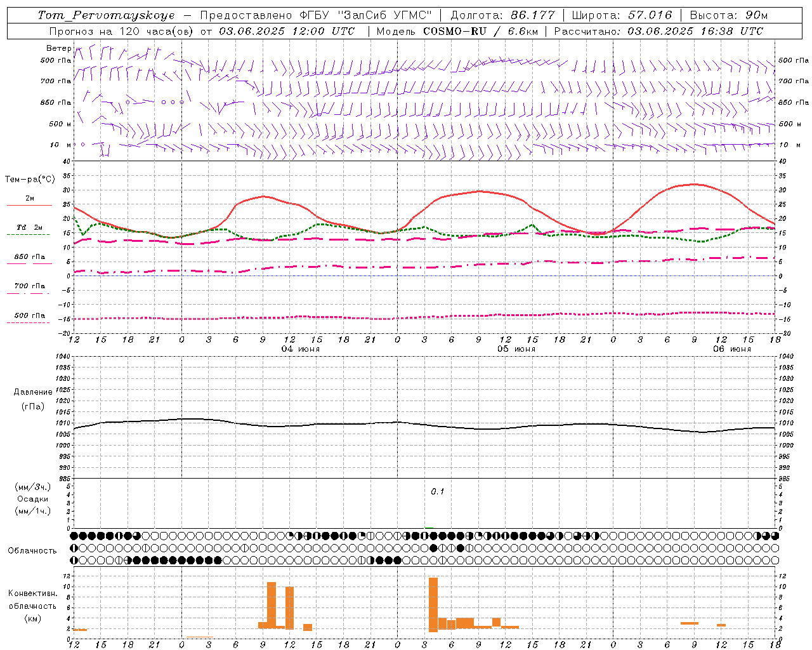Click the 'Высота: 90м' elevation text
The image size is (812, 650).
pos(728,15)
